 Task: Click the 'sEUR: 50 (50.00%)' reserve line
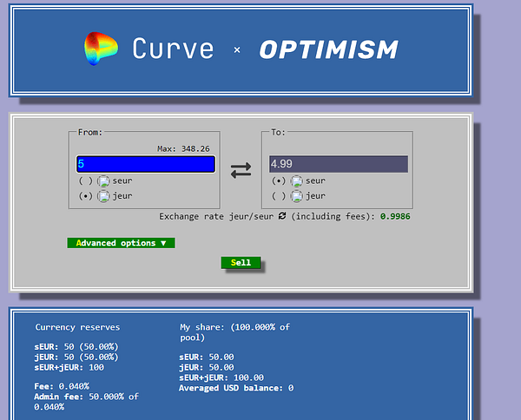76,347
